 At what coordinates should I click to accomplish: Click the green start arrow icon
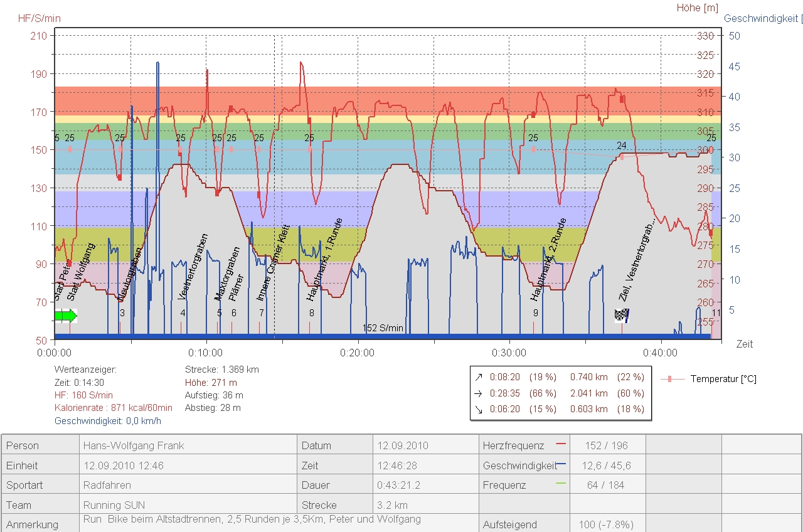tap(64, 315)
